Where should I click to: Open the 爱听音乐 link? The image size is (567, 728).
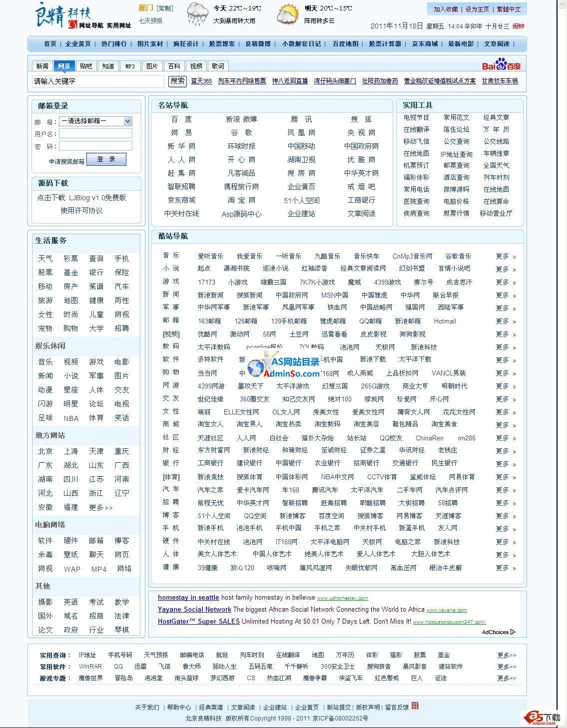tap(210, 256)
